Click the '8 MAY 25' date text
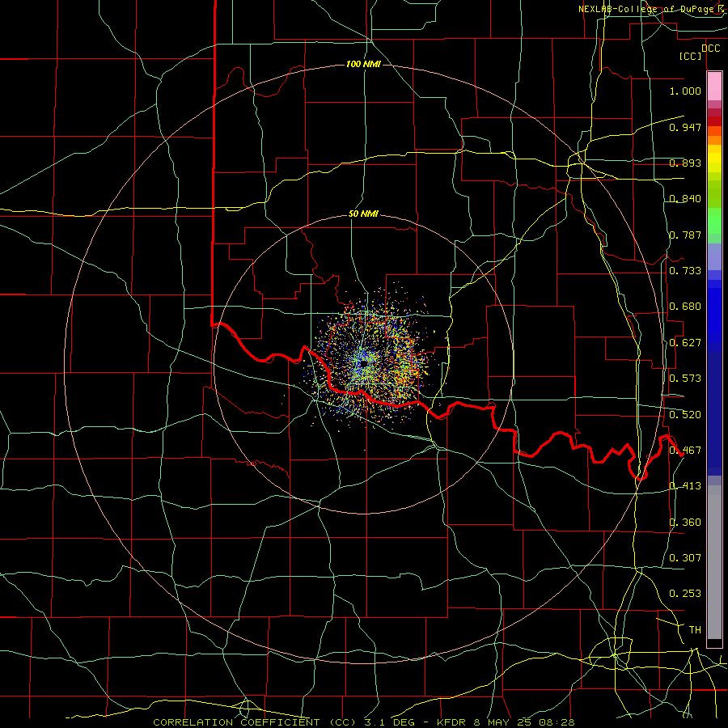Screen dimensions: 728x728 pyautogui.click(x=502, y=722)
